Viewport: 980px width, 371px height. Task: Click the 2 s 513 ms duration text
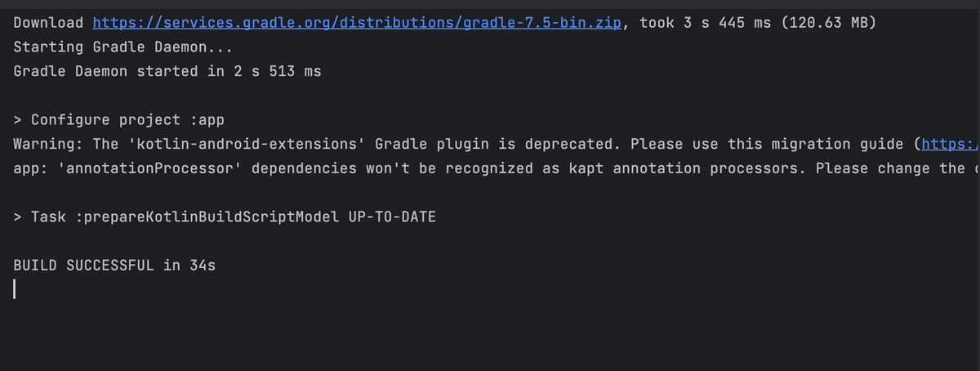278,71
